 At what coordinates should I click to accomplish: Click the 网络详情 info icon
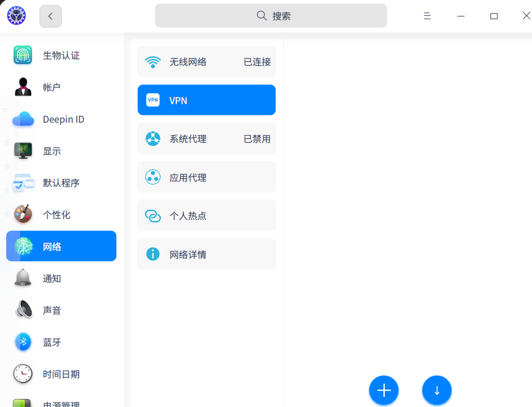[153, 254]
